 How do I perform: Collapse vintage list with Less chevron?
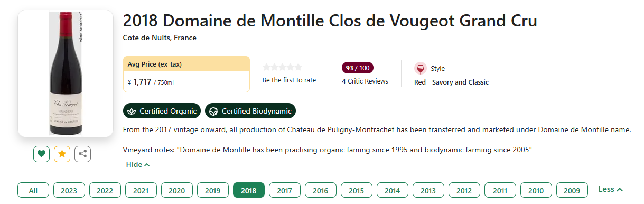[x=610, y=189]
